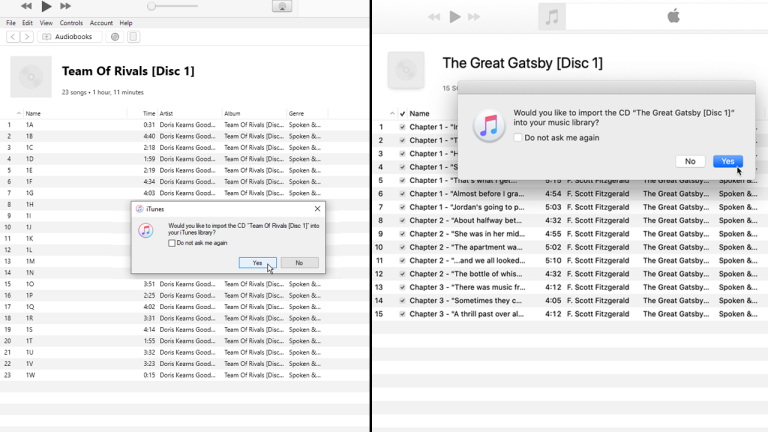
Task: Click Yes in The Great Gatsby import dialog
Action: (728, 161)
